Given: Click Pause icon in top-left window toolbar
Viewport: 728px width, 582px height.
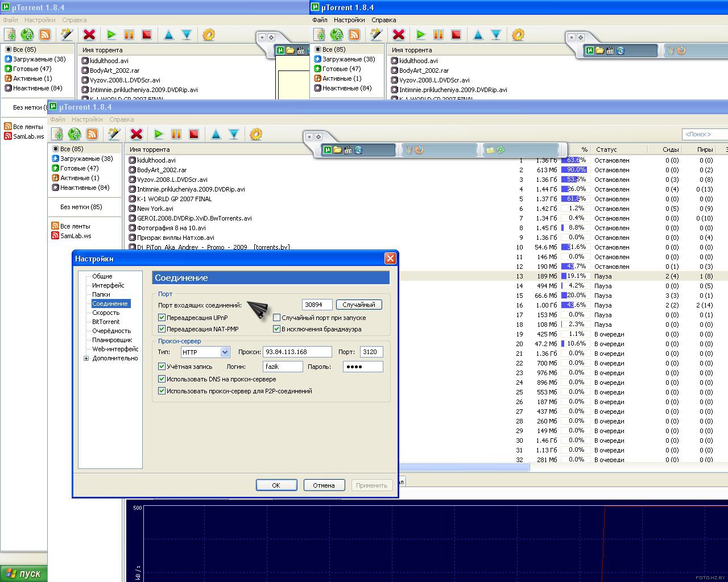Looking at the screenshot, I should point(129,35).
